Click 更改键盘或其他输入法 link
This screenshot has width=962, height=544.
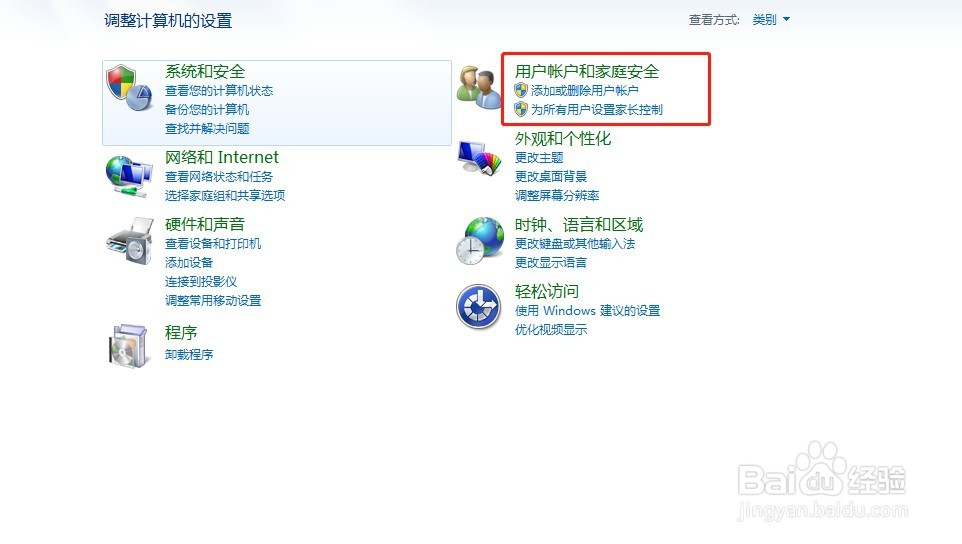[575, 243]
